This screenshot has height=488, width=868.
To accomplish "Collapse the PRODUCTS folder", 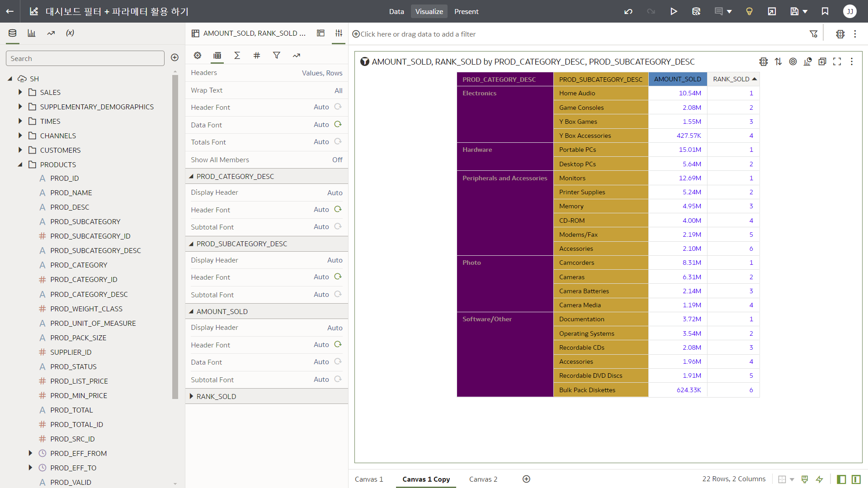I will [20, 164].
